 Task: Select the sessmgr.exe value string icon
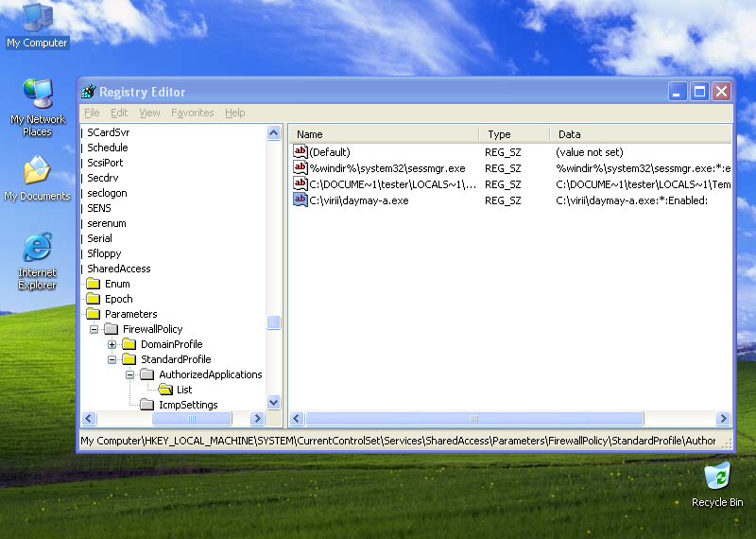point(300,168)
